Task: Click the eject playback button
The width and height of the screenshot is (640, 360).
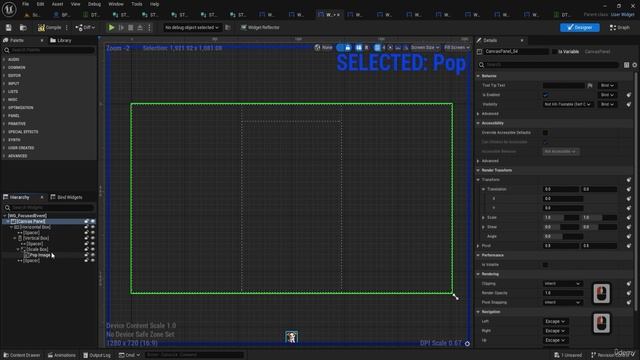Action: pyautogui.click(x=140, y=27)
